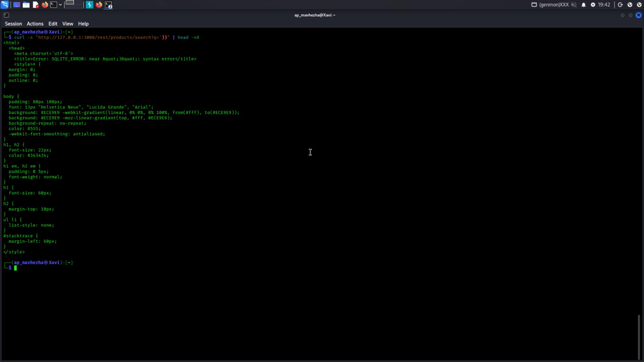Launch Firefox from the panel launcher beside text editor
644x362 pixels.
tap(45, 5)
